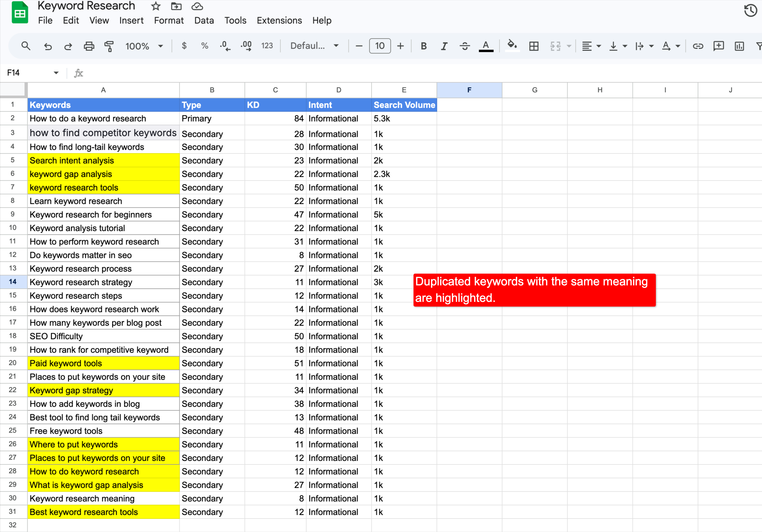Open the text color dropdown
The image size is (762, 532).
pos(486,46)
